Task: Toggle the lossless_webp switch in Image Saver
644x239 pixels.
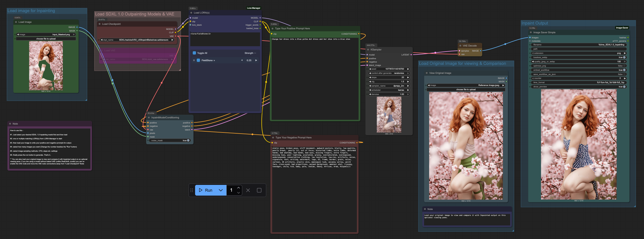Action: [624, 57]
